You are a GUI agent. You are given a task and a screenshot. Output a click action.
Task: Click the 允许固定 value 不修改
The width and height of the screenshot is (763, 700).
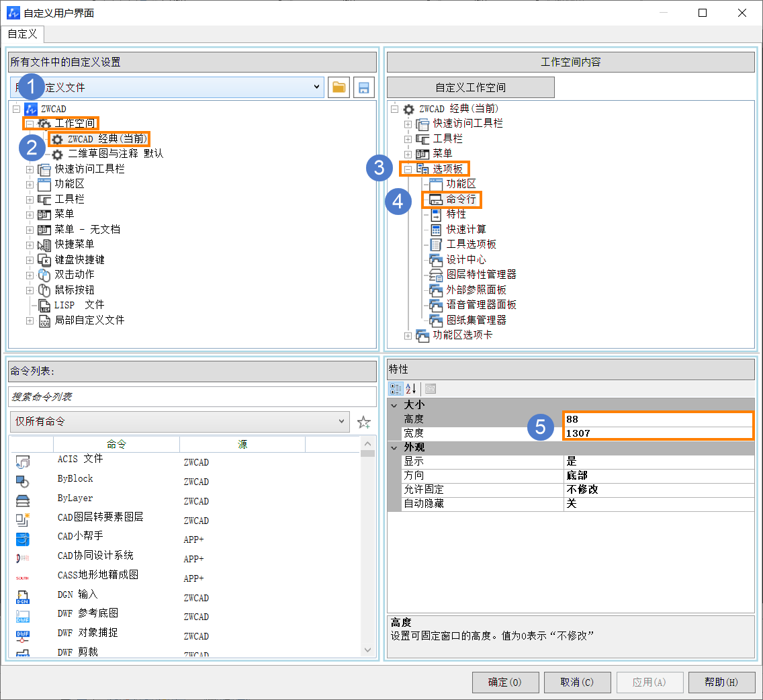click(659, 490)
